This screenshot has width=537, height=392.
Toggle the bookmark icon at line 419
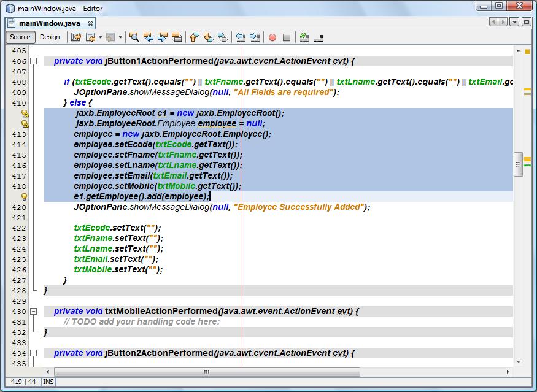tap(25, 196)
